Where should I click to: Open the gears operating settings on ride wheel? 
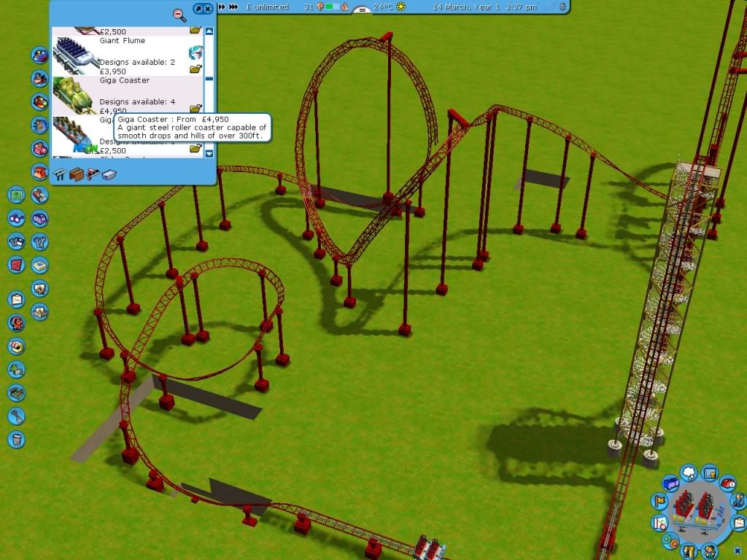(x=671, y=542)
